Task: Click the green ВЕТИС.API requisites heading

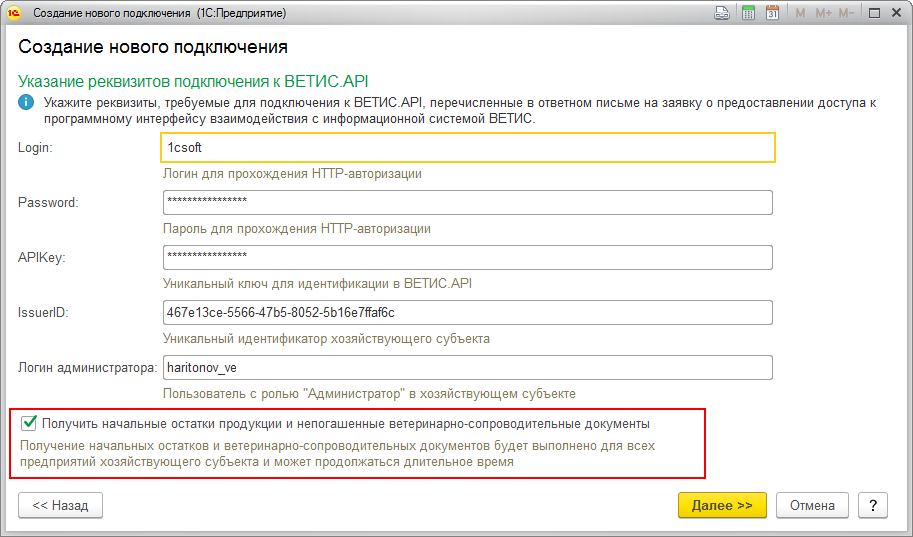Action: 193,81
